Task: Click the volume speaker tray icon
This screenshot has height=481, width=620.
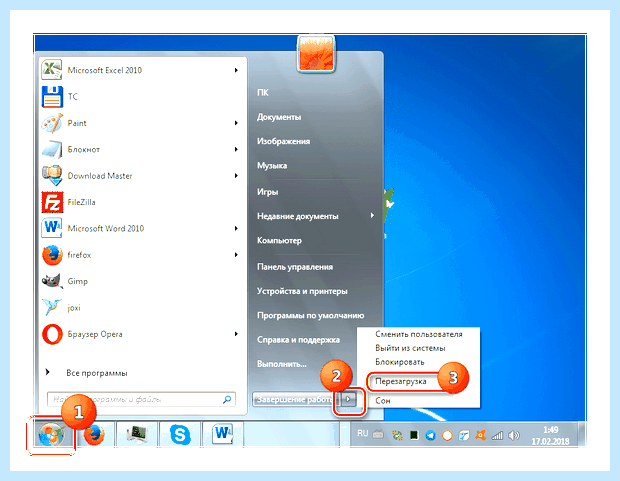Action: tap(514, 436)
